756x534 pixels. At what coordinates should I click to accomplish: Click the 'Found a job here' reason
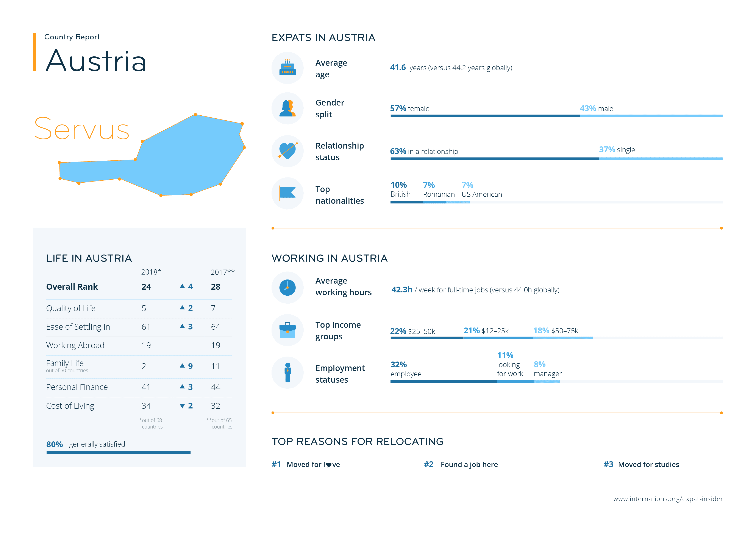coord(469,464)
